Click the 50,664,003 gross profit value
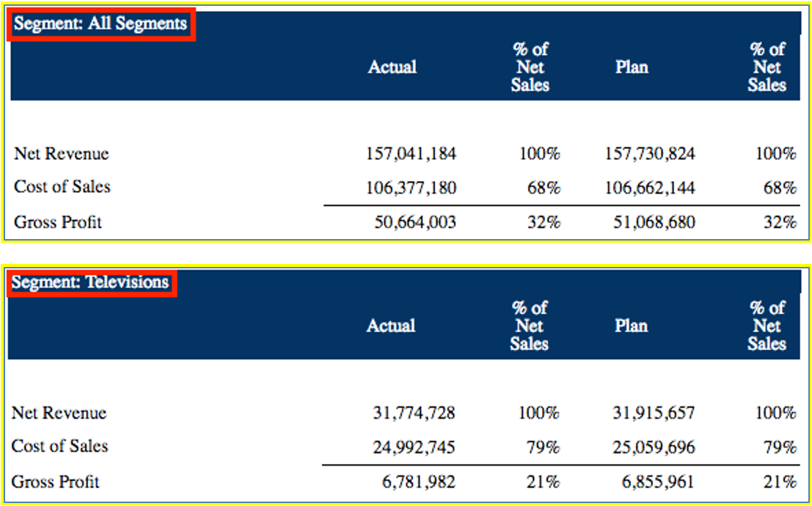 (x=415, y=222)
